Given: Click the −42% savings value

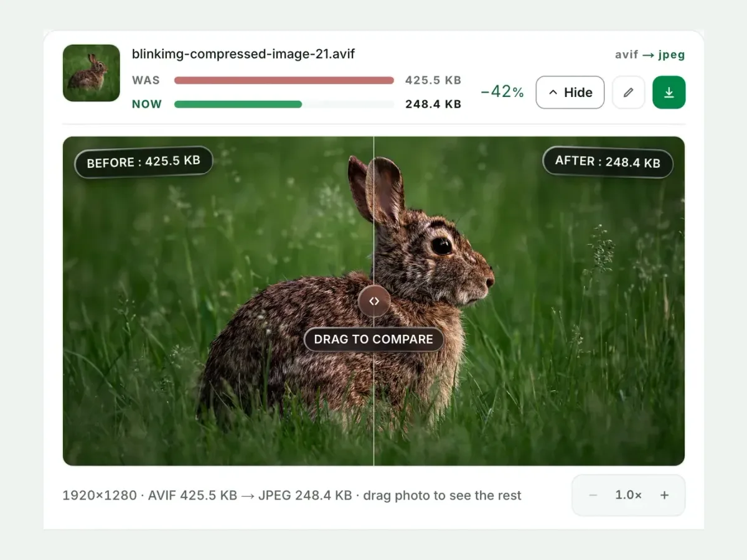Looking at the screenshot, I should 502,92.
